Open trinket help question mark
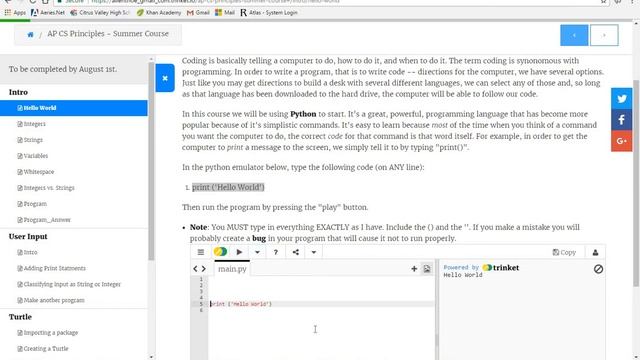This screenshot has width=640, height=360. coord(276,252)
